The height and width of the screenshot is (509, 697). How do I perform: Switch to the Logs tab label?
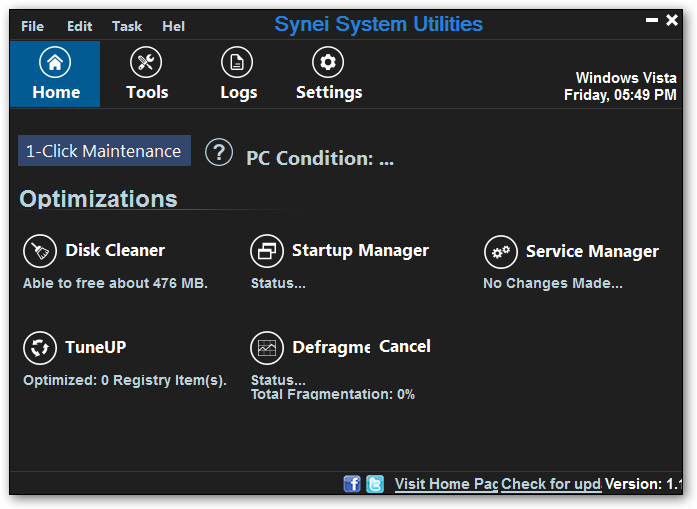click(239, 93)
